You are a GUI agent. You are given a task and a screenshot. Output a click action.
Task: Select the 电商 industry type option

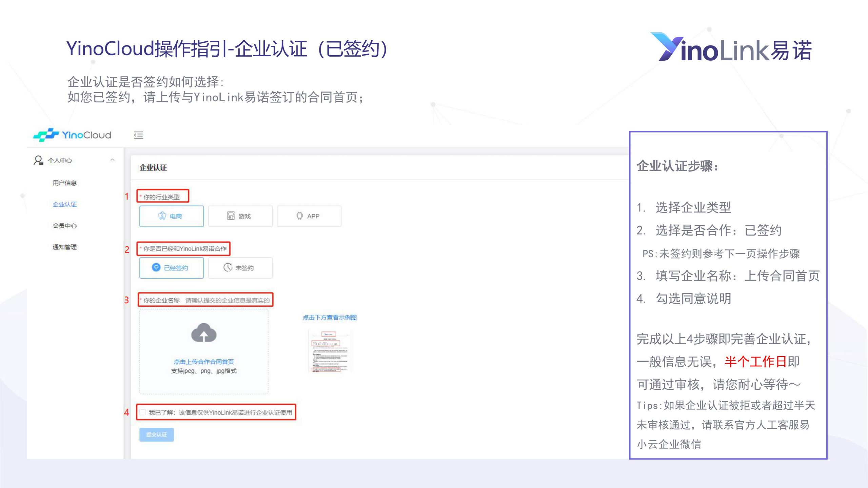pyautogui.click(x=172, y=216)
